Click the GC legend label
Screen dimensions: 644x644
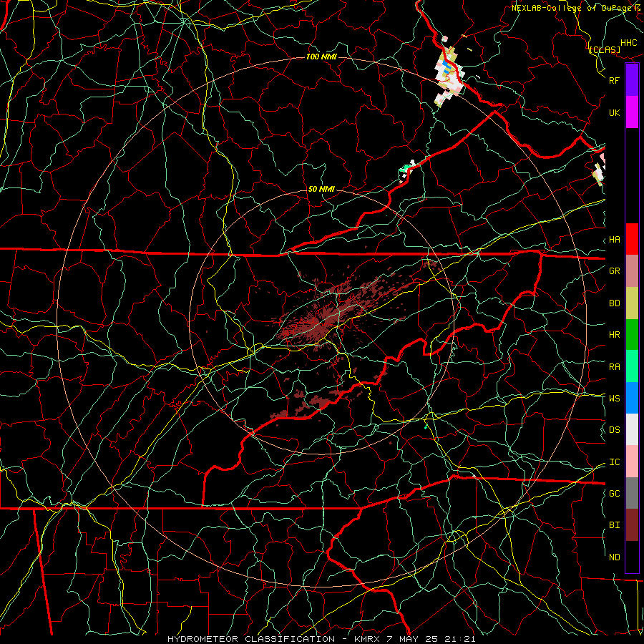pos(614,494)
